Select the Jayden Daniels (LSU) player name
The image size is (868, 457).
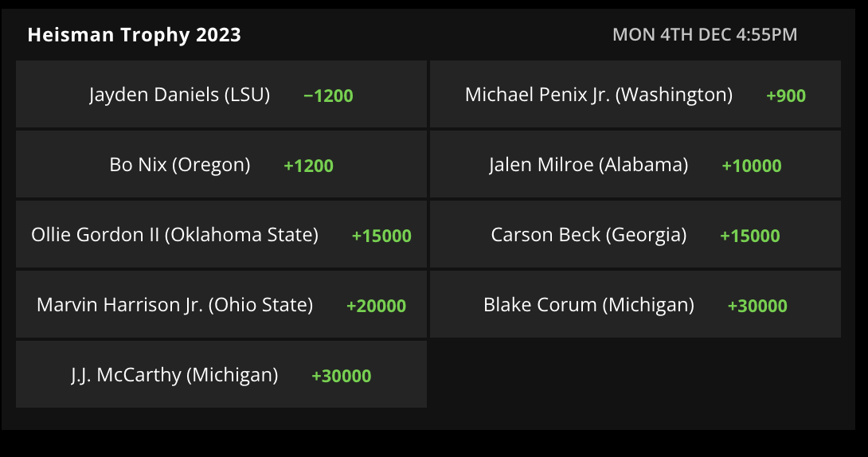(179, 96)
